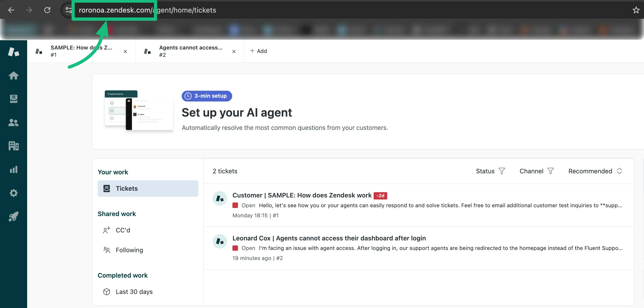Open Last 30 days completed work
Image resolution: width=644 pixels, height=308 pixels.
click(134, 291)
